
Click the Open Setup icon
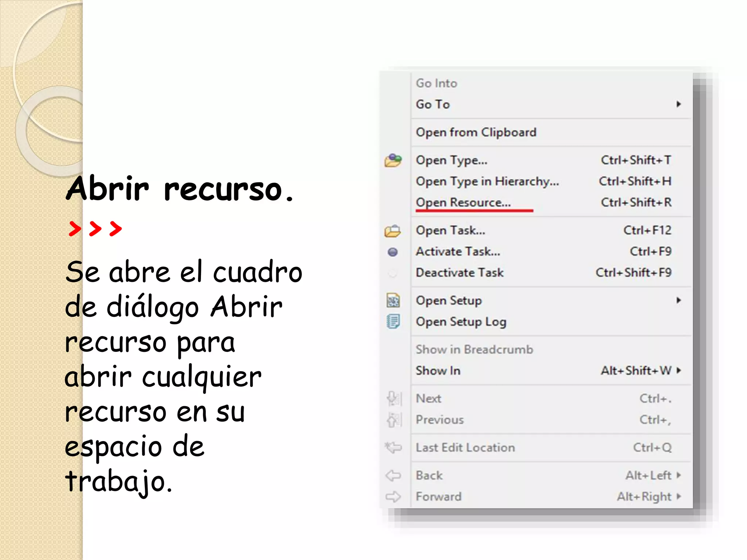393,300
